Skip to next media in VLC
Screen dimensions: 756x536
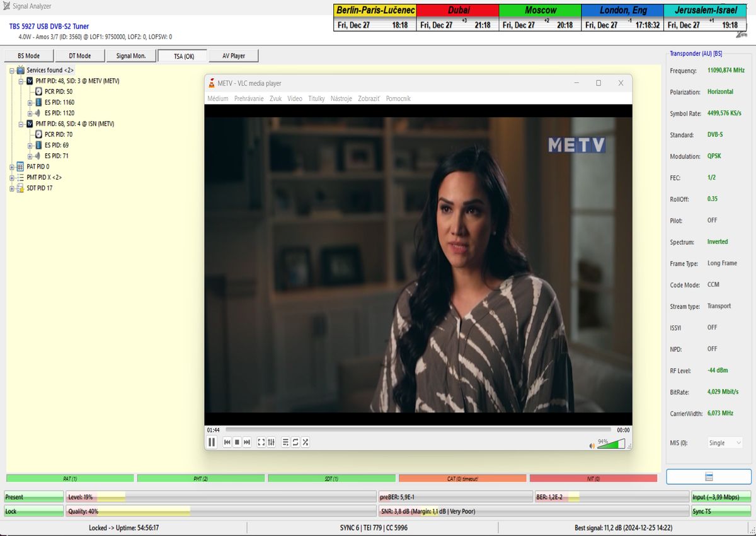click(247, 442)
